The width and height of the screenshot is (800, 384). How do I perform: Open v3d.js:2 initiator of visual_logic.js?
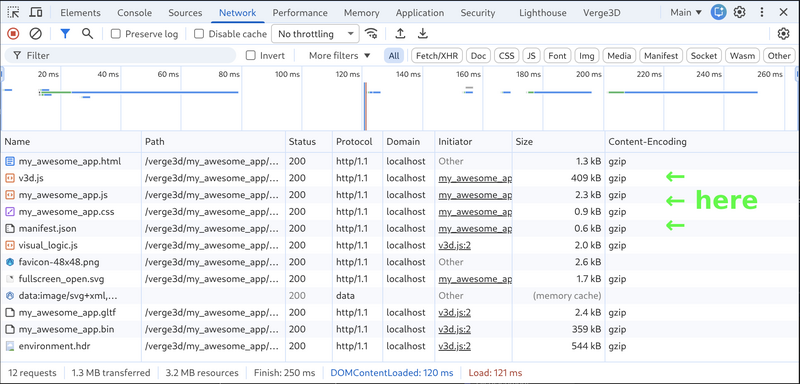click(455, 245)
